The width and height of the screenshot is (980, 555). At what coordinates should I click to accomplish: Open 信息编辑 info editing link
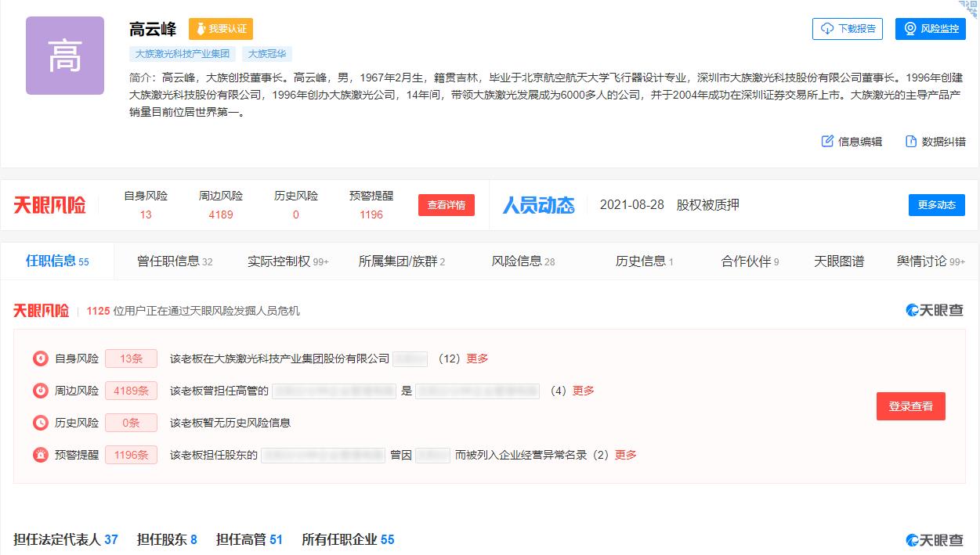point(860,142)
